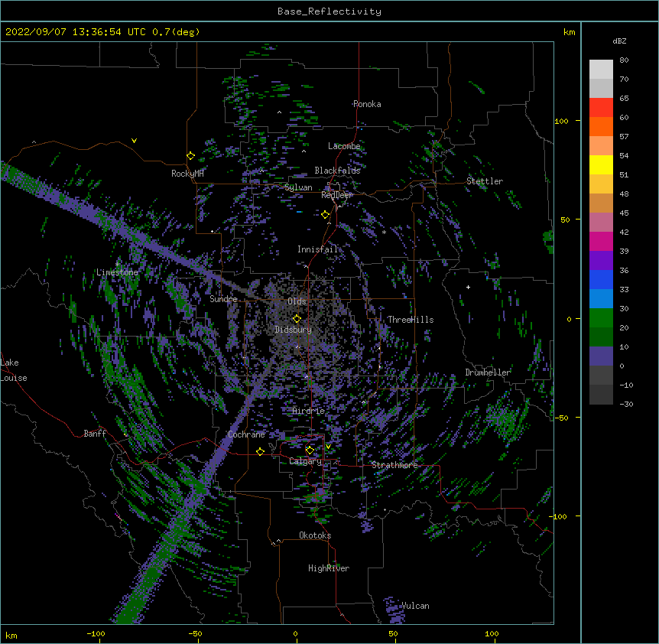The width and height of the screenshot is (659, 644).
Task: Click the km unit label at bottom left
Action: [11, 636]
